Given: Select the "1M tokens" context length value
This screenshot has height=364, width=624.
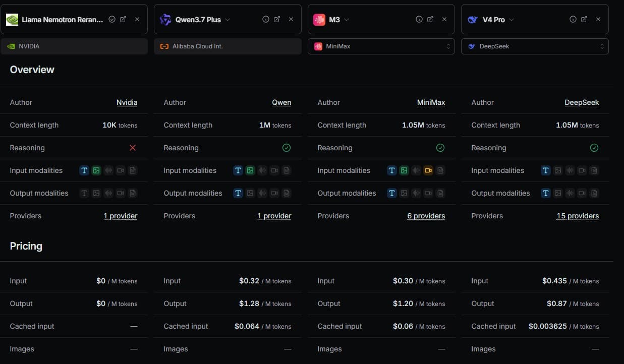Looking at the screenshot, I should pos(275,125).
